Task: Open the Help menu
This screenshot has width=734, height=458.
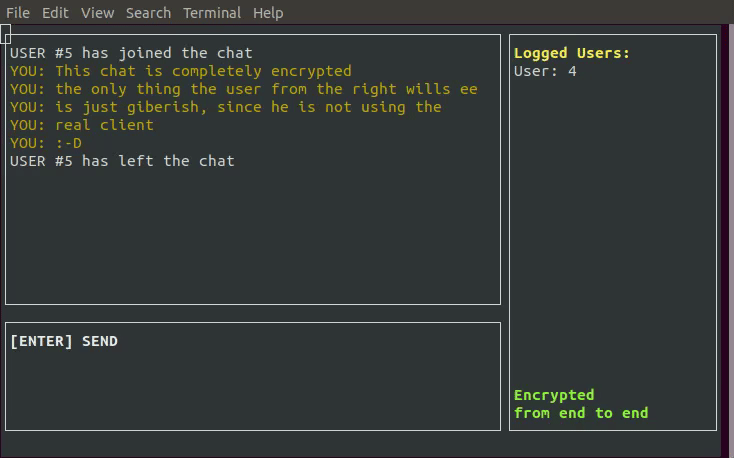Action: (268, 13)
